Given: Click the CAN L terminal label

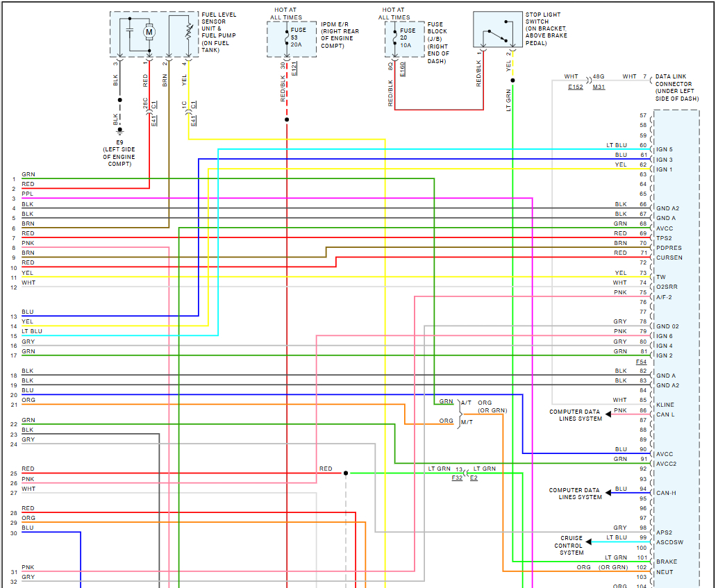Looking at the screenshot, I should tap(665, 414).
